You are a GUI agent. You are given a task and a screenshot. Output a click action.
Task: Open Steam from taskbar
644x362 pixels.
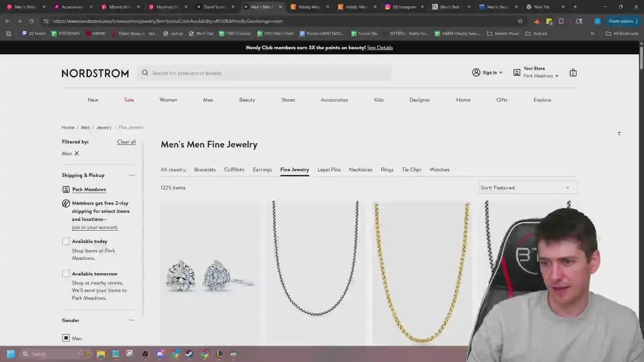(x=189, y=354)
